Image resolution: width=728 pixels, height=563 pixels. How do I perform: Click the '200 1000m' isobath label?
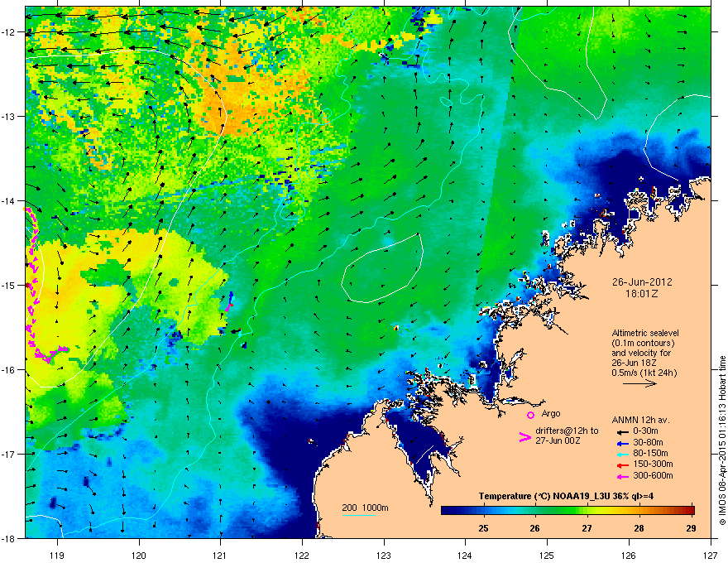pos(365,508)
